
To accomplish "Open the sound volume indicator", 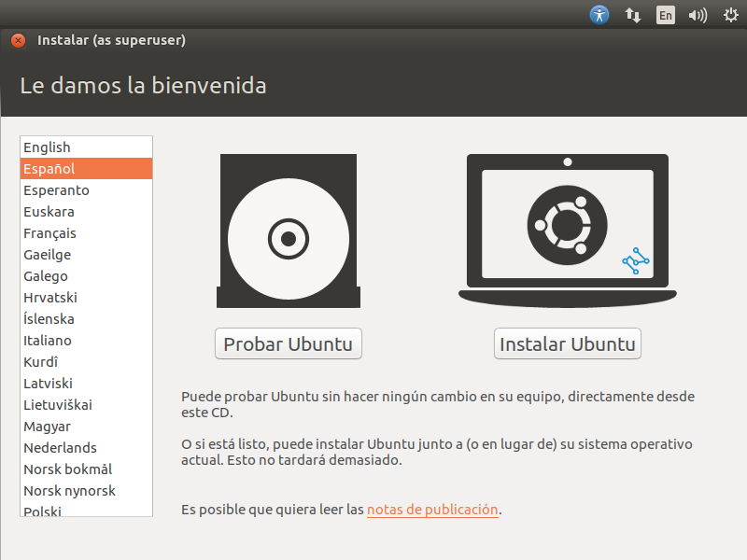I will tap(698, 15).
